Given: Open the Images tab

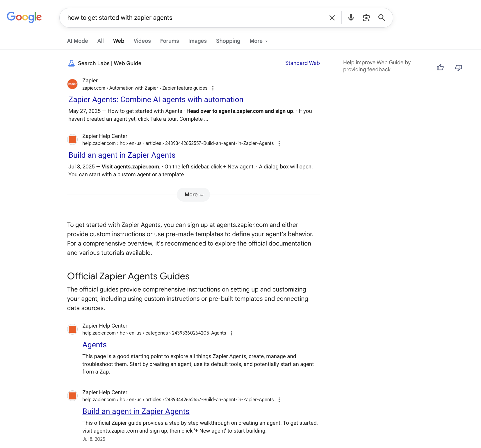Looking at the screenshot, I should click(197, 41).
